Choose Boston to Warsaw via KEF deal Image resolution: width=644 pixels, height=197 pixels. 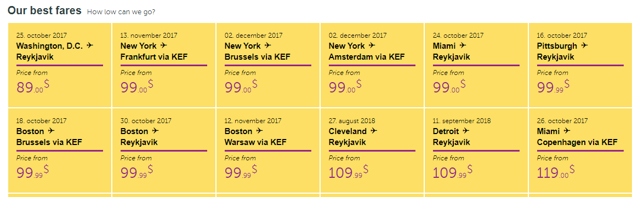(268, 150)
